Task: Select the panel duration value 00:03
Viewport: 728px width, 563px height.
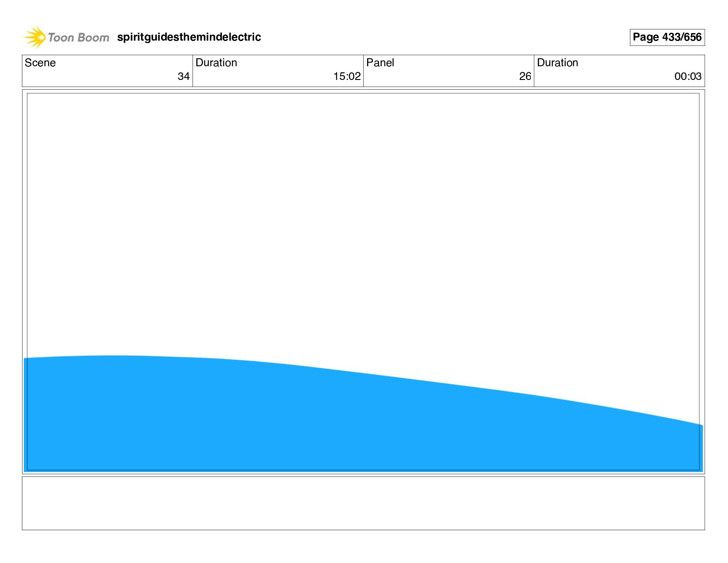Action: pos(688,76)
